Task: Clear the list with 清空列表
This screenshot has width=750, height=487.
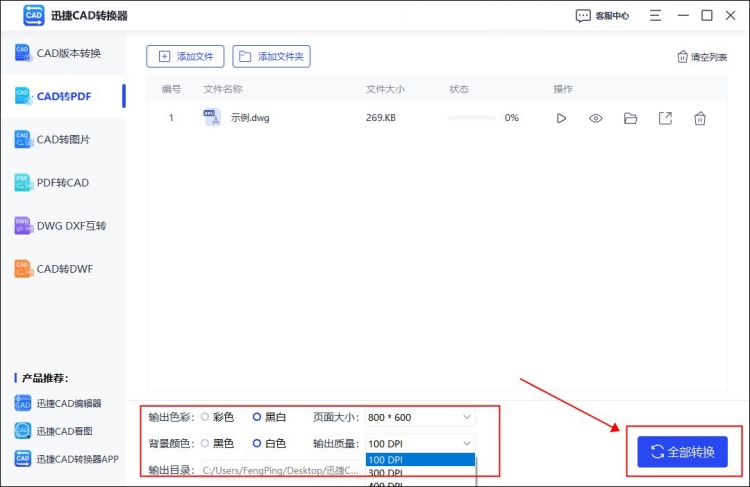Action: (x=702, y=57)
